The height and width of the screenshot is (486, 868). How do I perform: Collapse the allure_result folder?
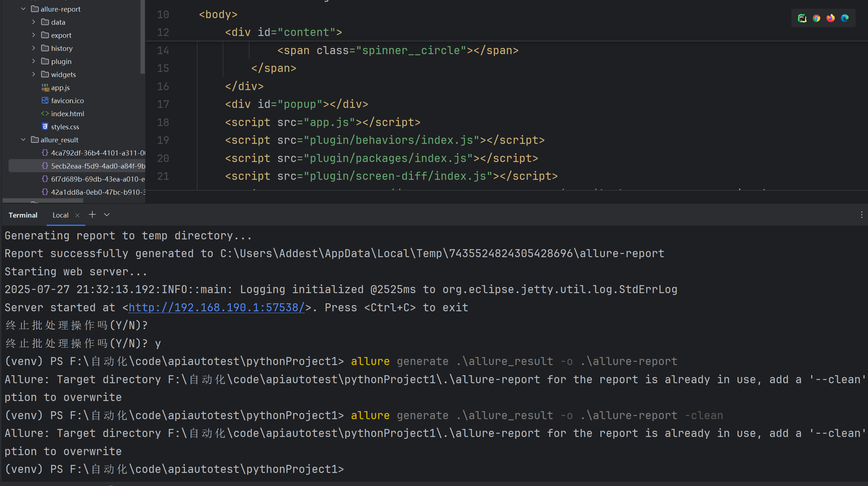click(x=23, y=139)
